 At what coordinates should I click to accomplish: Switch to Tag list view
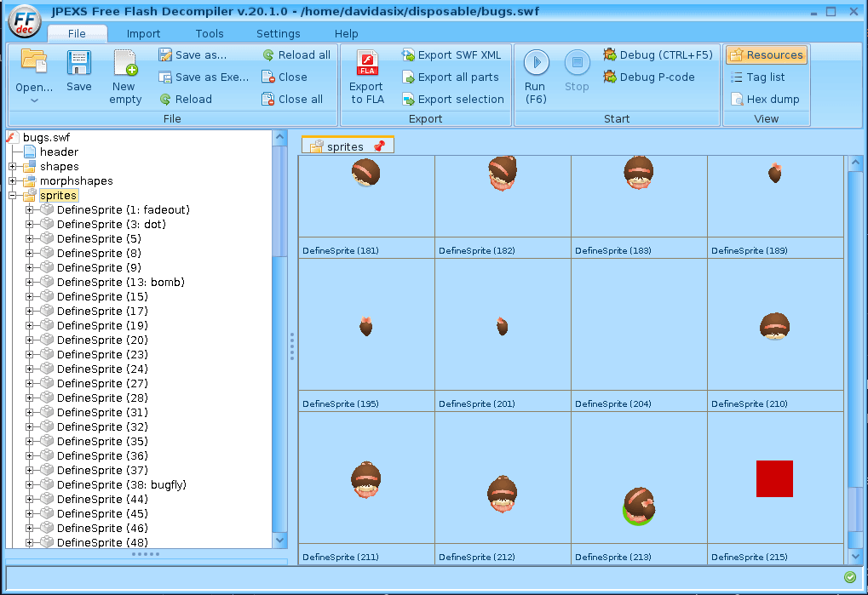tap(757, 77)
